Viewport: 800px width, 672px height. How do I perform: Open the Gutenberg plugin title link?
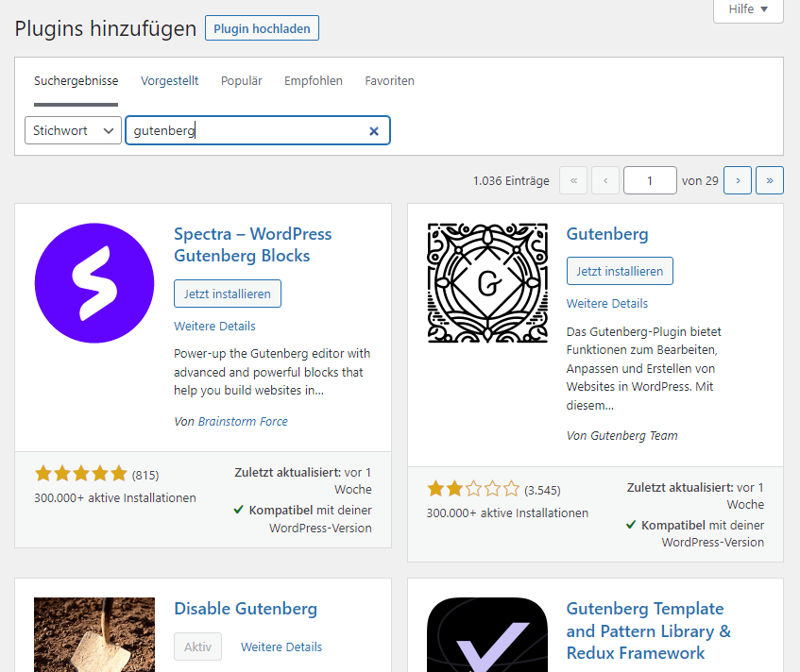607,234
